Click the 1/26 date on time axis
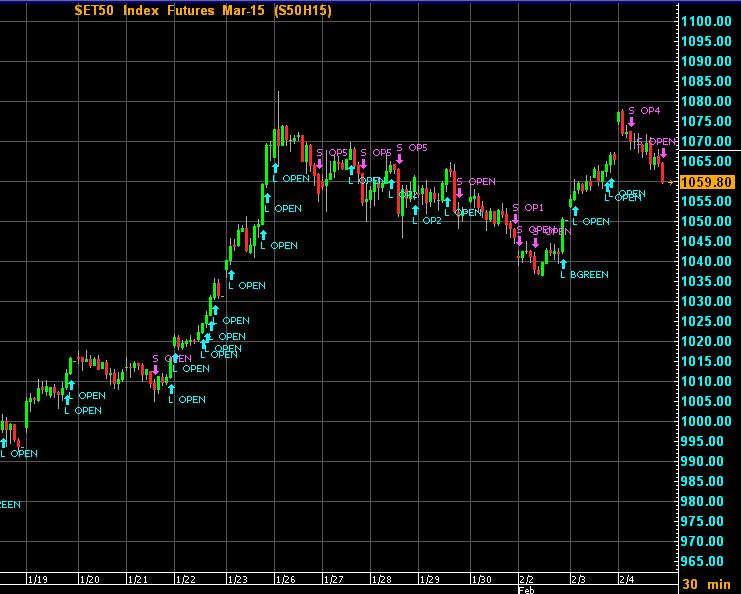The height and width of the screenshot is (594, 741). click(285, 579)
